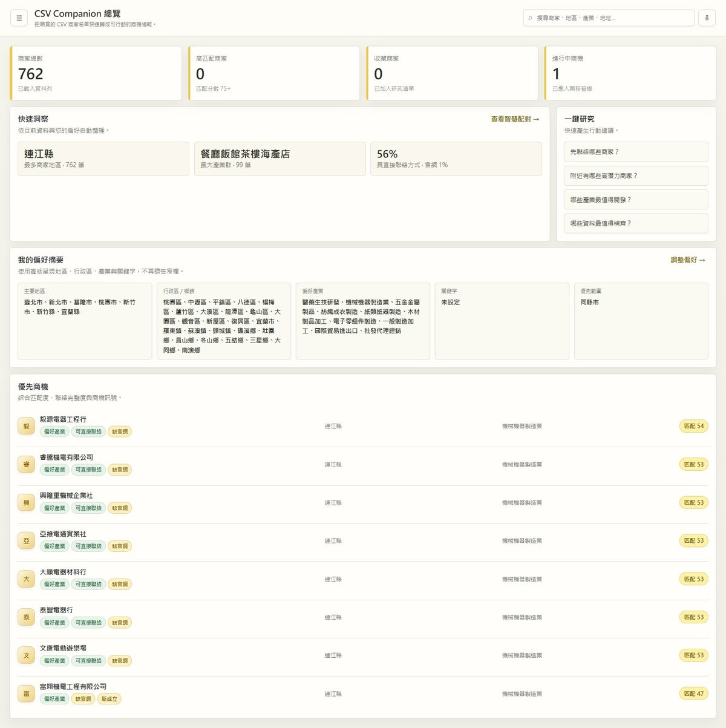Click the 偏好產業 preference box

click(x=363, y=321)
